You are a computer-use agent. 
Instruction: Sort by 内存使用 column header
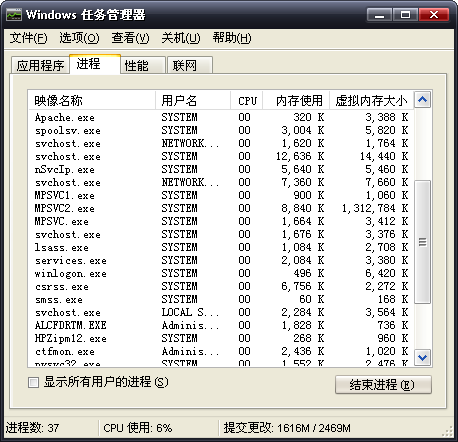pos(296,100)
